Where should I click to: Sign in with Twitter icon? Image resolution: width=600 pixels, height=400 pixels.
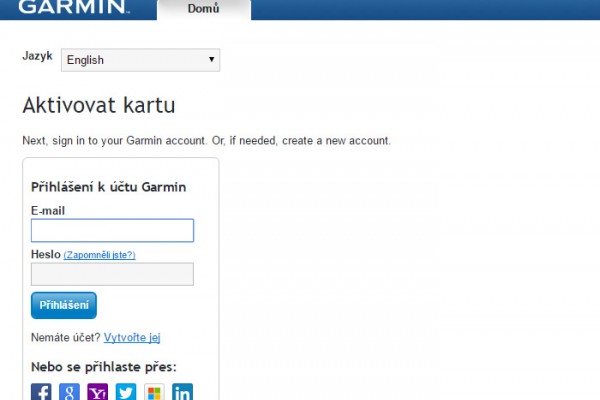(x=126, y=392)
